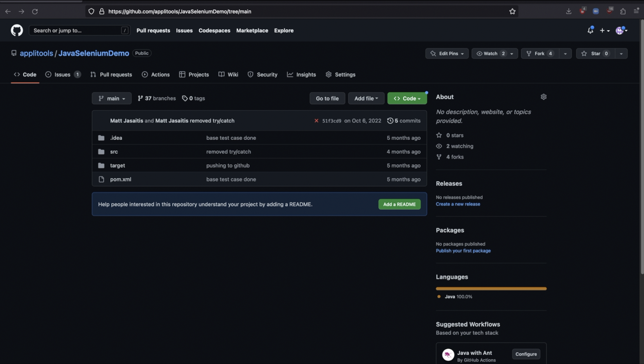Open Add file dropdown
Screen dimensions: 644x364
coord(366,98)
